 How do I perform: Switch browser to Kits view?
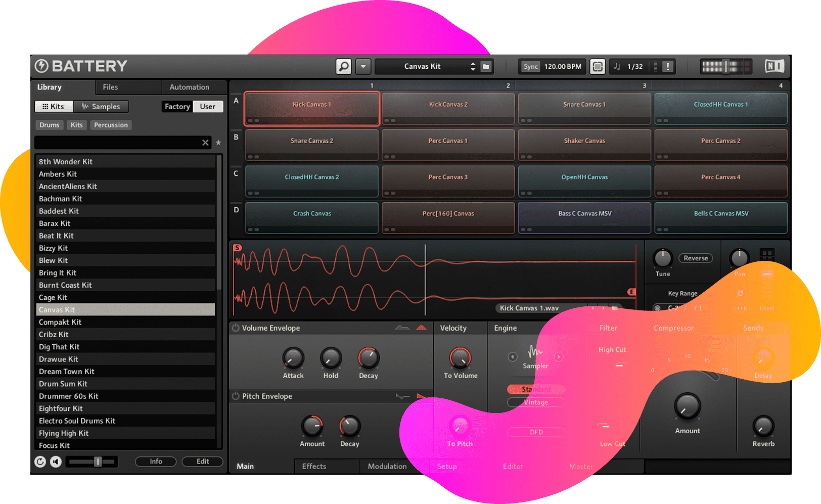[x=54, y=106]
